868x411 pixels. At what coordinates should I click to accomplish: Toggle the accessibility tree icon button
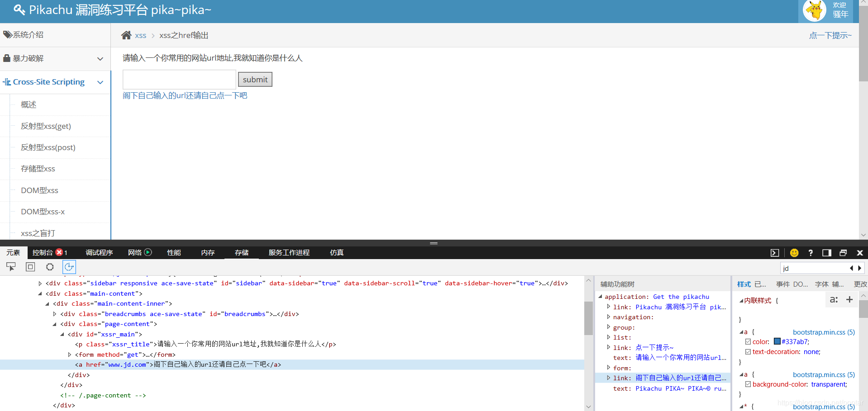click(x=69, y=267)
